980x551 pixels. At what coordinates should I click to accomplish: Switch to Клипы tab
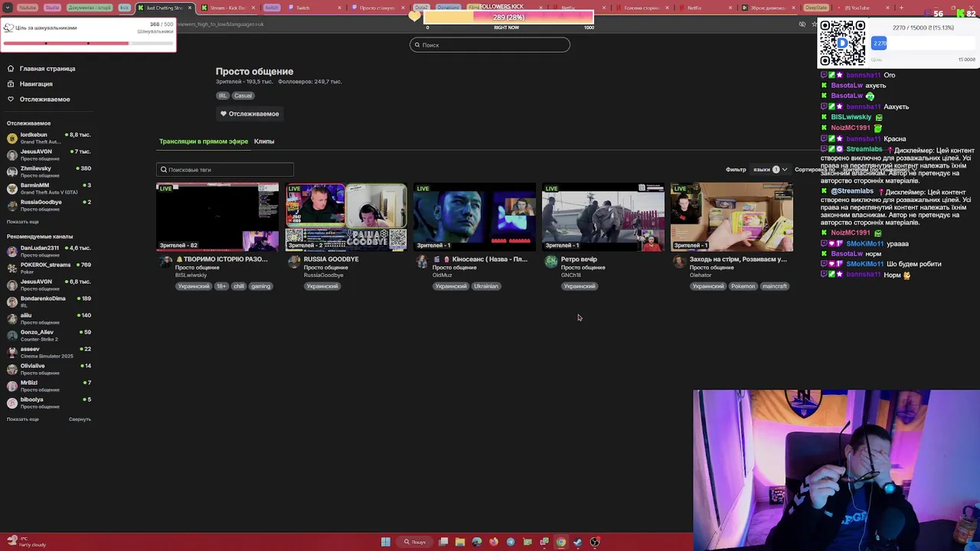(x=264, y=142)
